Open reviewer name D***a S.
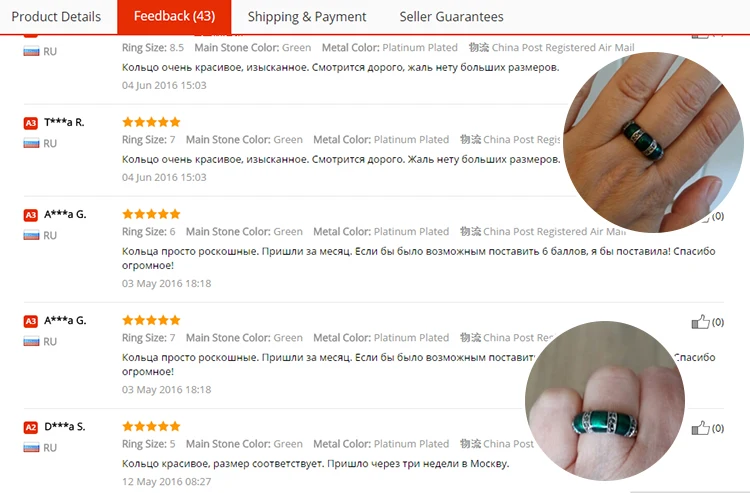The image size is (750, 493). pyautogui.click(x=65, y=427)
